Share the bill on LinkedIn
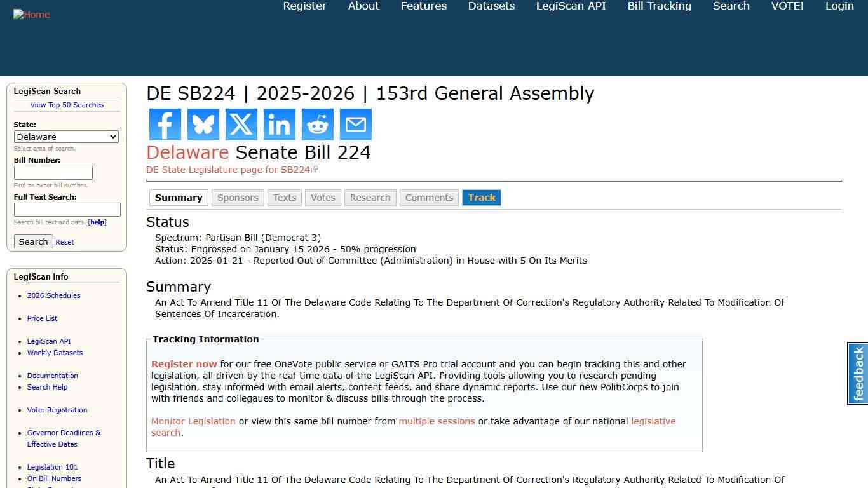This screenshot has width=868, height=488. coord(279,125)
